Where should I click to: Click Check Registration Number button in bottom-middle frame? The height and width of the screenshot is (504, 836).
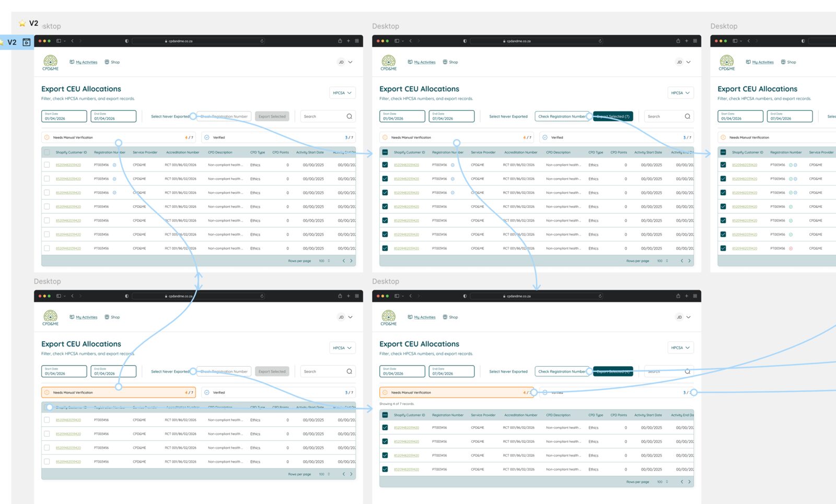[x=562, y=371]
